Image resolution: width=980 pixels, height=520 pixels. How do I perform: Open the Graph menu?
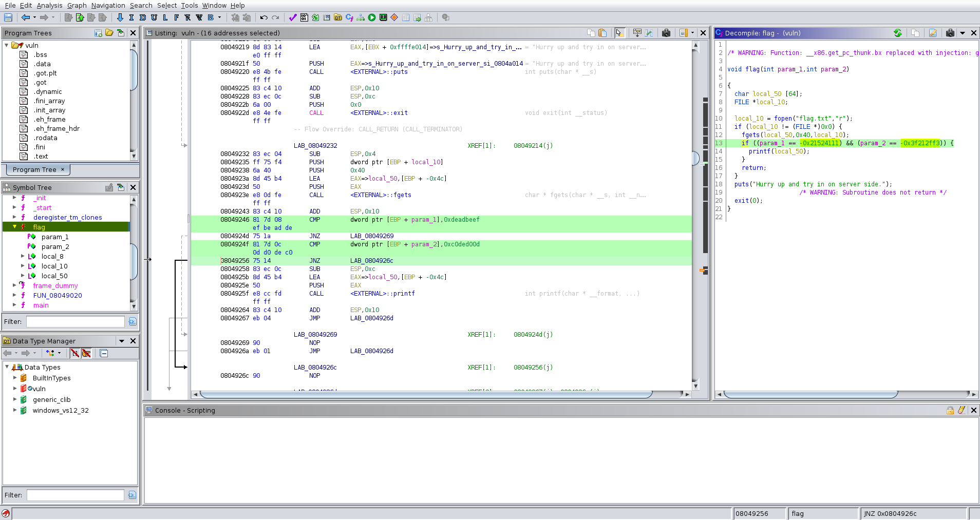click(77, 5)
